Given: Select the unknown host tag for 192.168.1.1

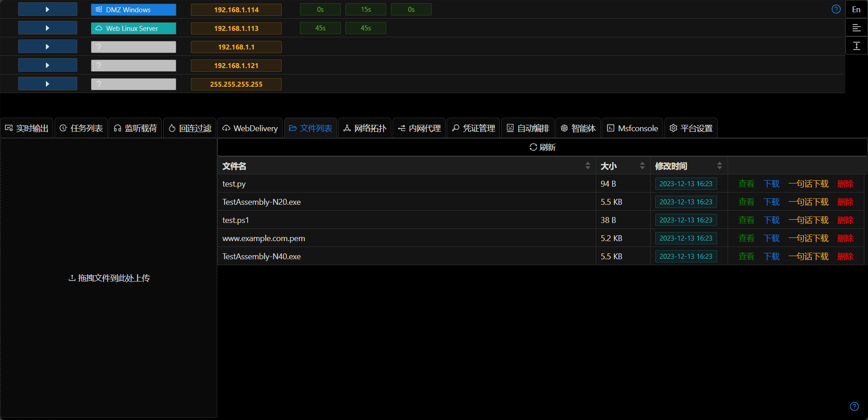Looking at the screenshot, I should (x=133, y=47).
